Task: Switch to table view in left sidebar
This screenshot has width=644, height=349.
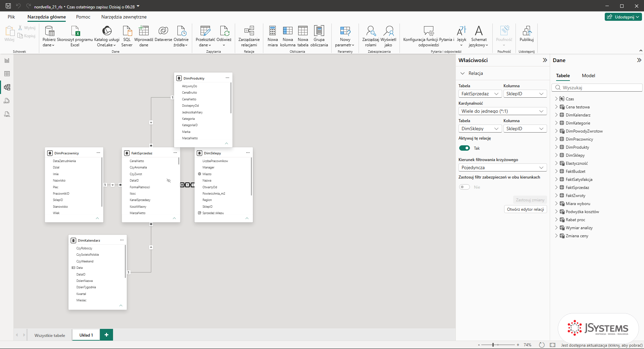Action: click(x=7, y=74)
